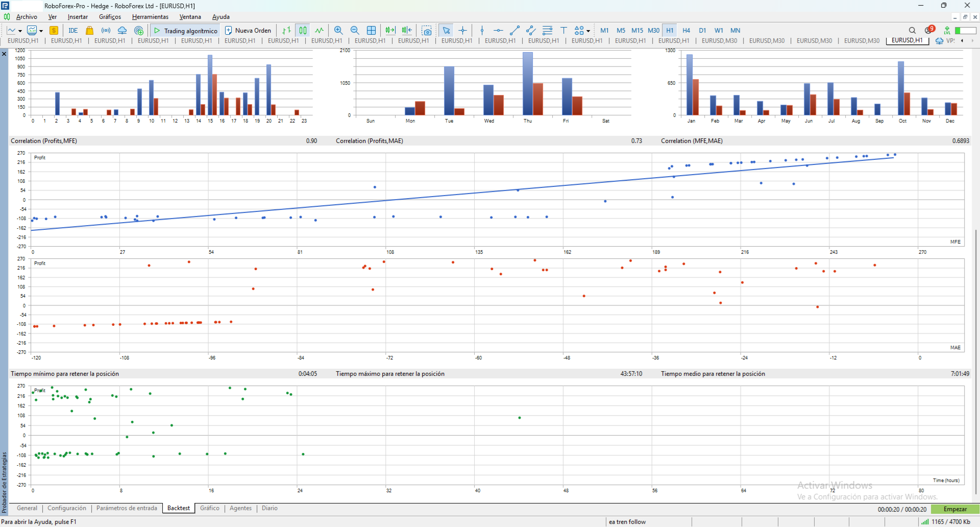Screen dimensions: 980x527
Task: Click the Nueva Orden button
Action: (248, 31)
